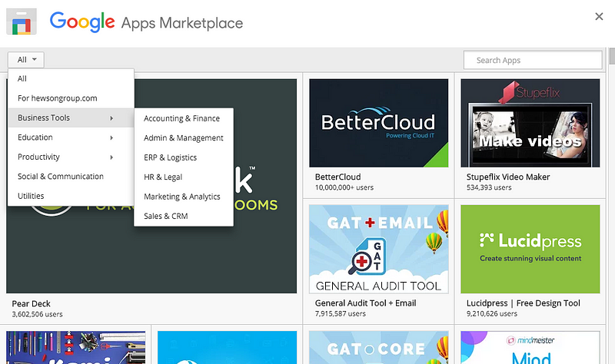
Task: Select Utilities category
Action: point(71,196)
